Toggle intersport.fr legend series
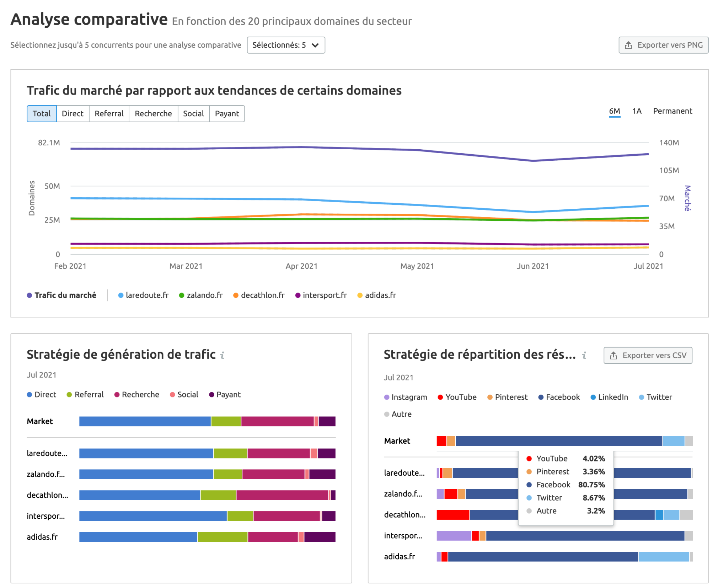Viewport: 718px width, 588px height. click(321, 295)
